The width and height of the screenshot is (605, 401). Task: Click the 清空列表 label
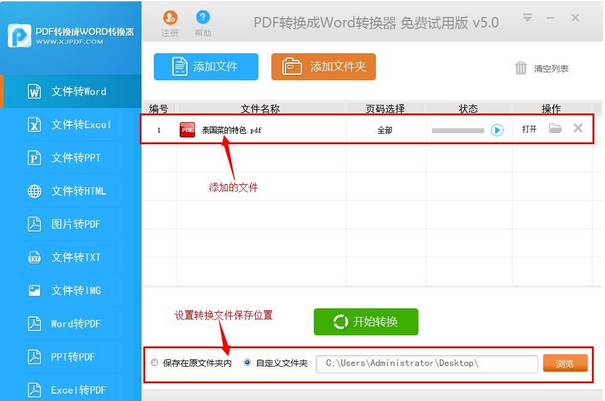551,69
